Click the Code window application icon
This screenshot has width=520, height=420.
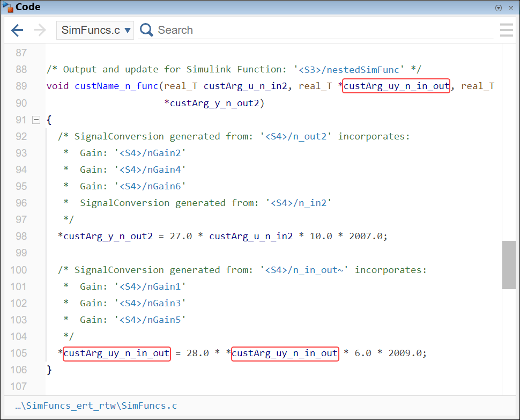9,7
